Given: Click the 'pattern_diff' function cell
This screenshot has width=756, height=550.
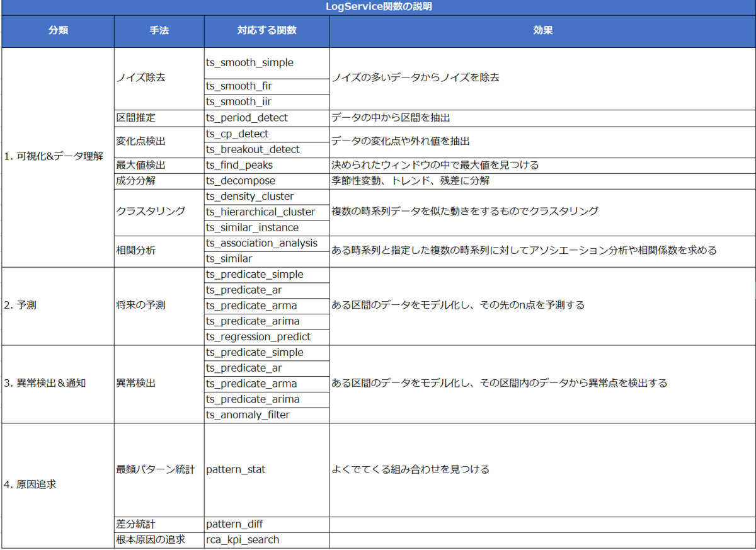Looking at the screenshot, I should click(266, 524).
